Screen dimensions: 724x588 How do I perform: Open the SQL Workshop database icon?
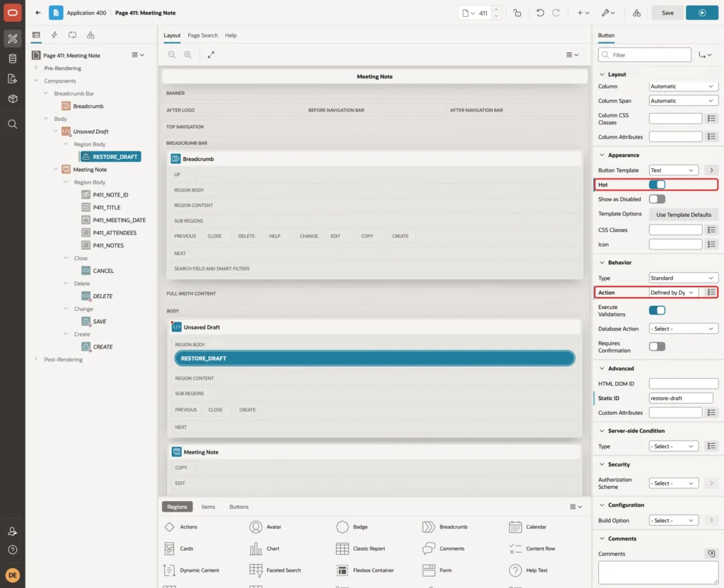pos(13,59)
